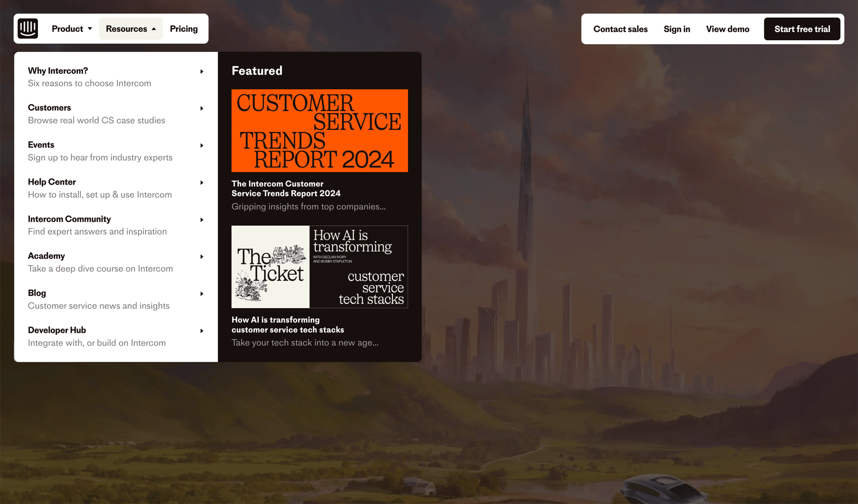Switch to the Pricing page

[183, 28]
